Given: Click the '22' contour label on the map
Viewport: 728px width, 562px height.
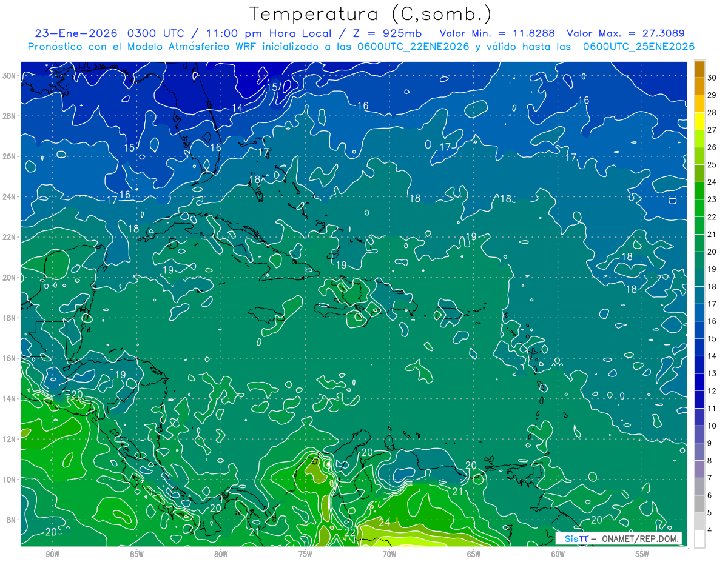Looking at the screenshot, I should click(x=349, y=532).
